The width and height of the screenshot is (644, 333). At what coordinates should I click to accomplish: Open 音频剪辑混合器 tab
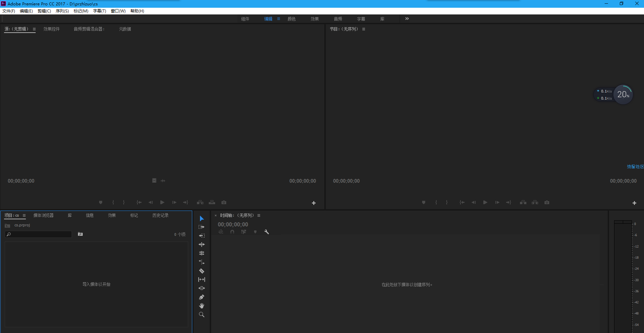click(x=89, y=29)
